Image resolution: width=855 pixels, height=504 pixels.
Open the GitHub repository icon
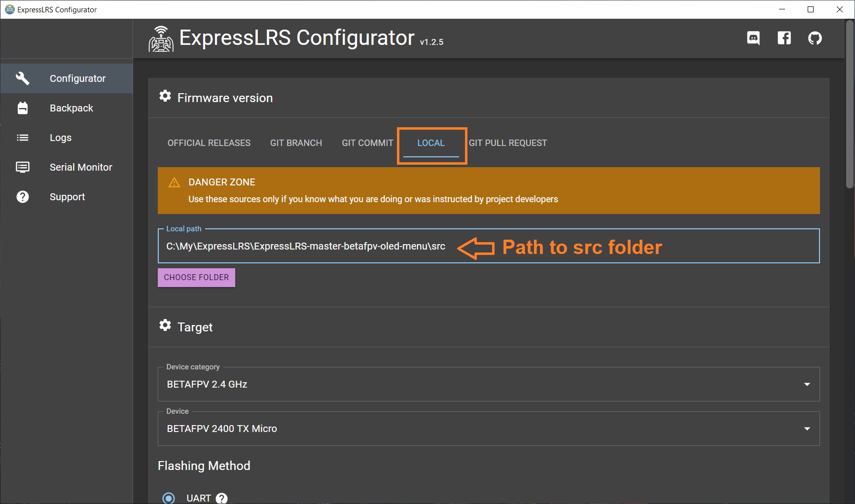[x=815, y=38]
